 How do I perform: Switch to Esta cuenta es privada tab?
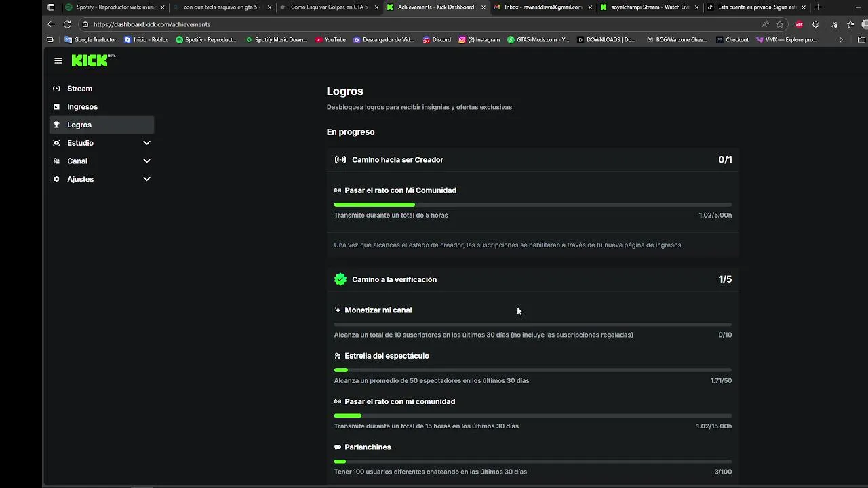(x=757, y=7)
